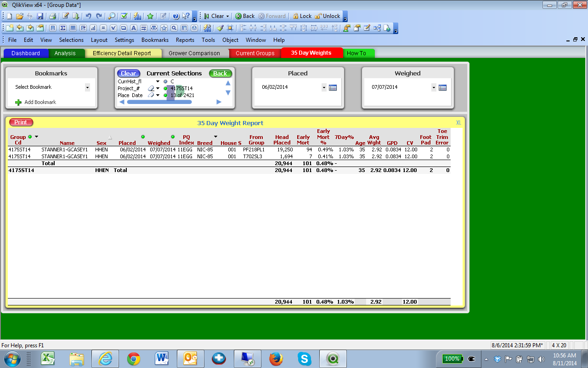588x368 pixels.
Task: Open CurrHist_fl selection dropdown arrow
Action: click(158, 81)
